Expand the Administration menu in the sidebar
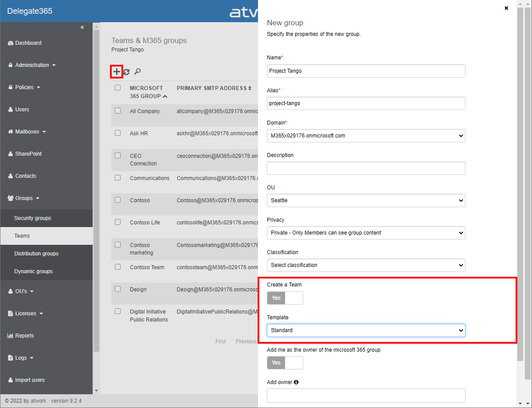532x408 pixels. pyautogui.click(x=32, y=65)
